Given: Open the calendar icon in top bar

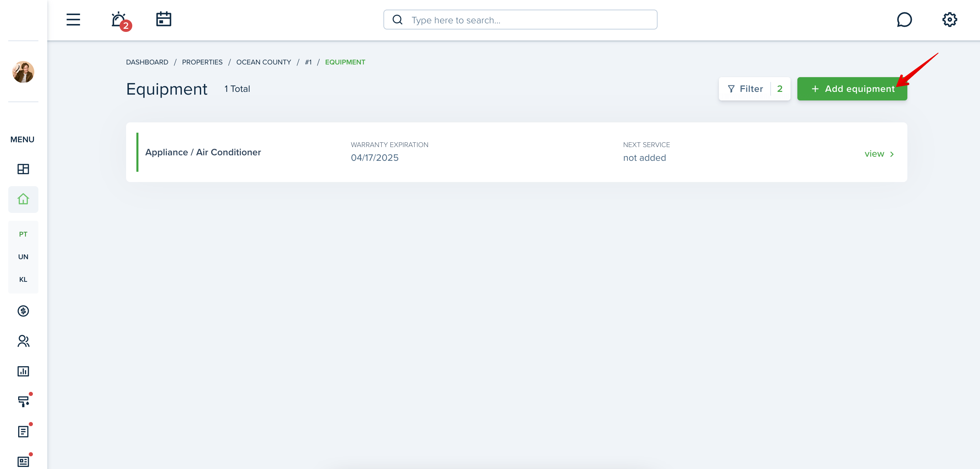Looking at the screenshot, I should [x=163, y=19].
